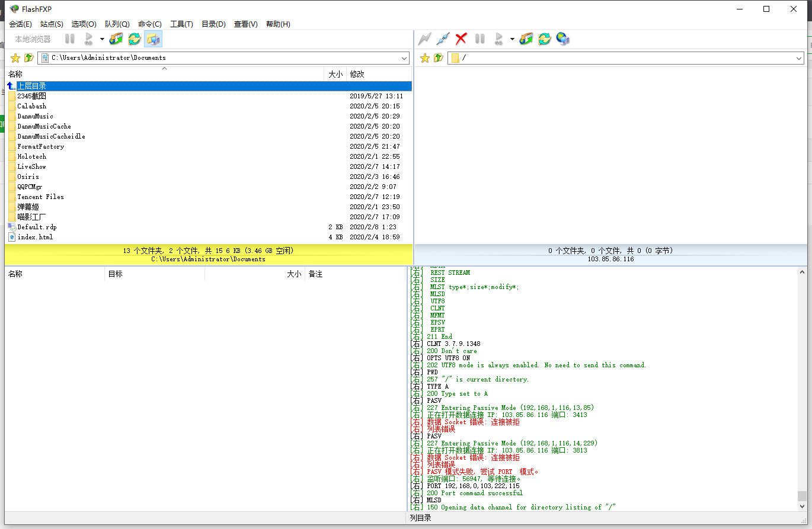Open remote pane bookmarks star icon
Screen dimensions: 812x529
pyautogui.click(x=424, y=58)
